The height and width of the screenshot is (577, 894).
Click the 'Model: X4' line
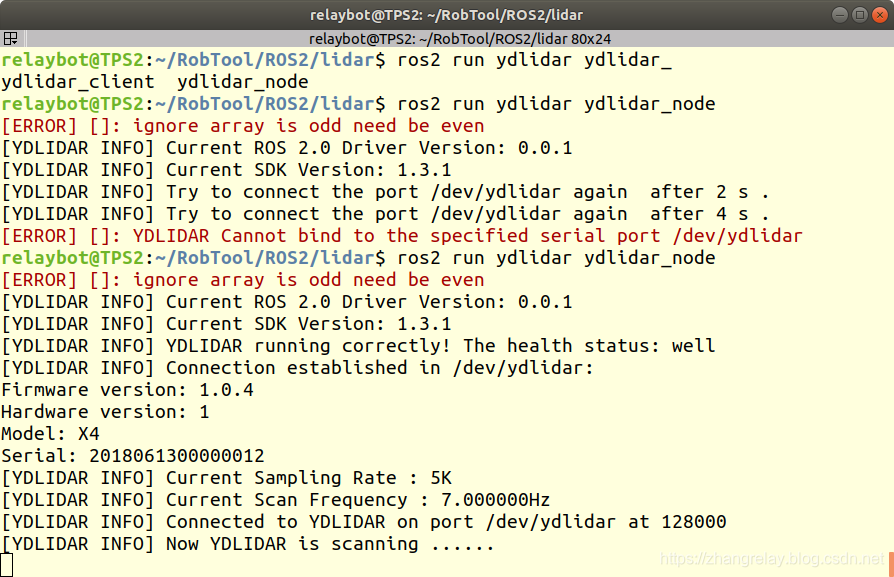pyautogui.click(x=50, y=434)
